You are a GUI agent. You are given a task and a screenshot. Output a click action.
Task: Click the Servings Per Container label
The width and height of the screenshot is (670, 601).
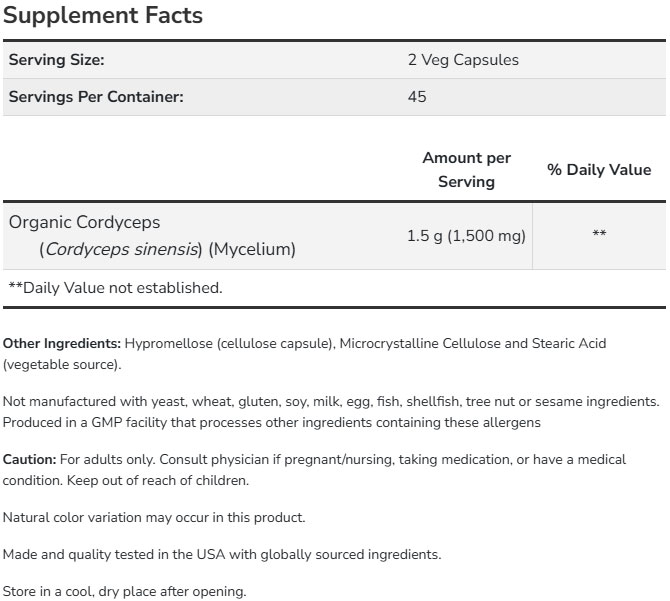[96, 97]
